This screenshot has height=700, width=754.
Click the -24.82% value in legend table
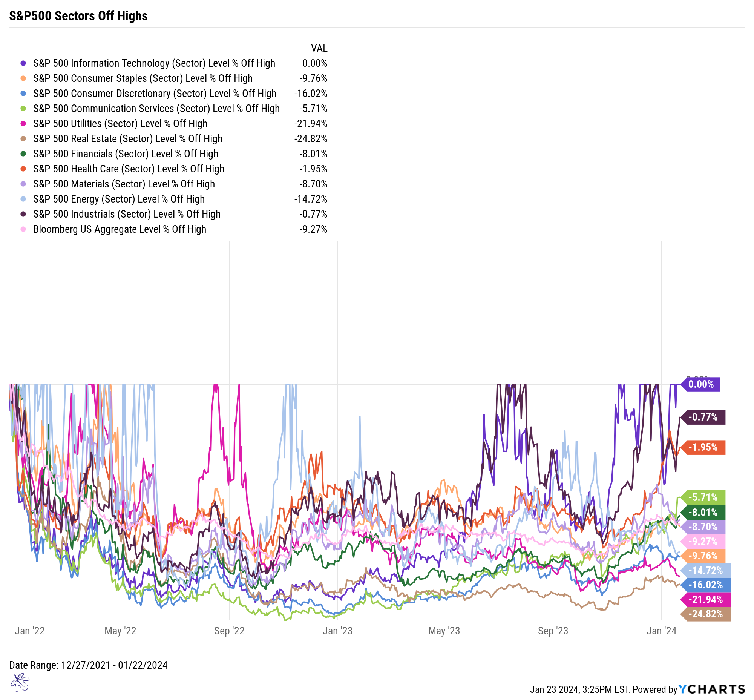point(311,139)
